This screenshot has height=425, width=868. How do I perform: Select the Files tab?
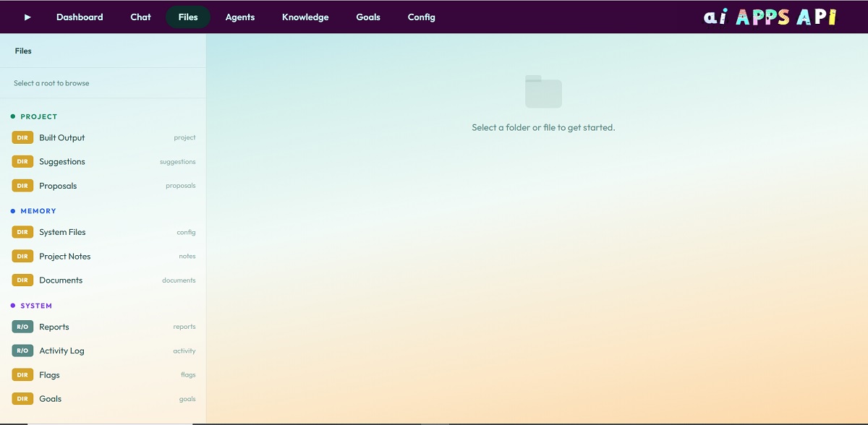[x=188, y=17]
